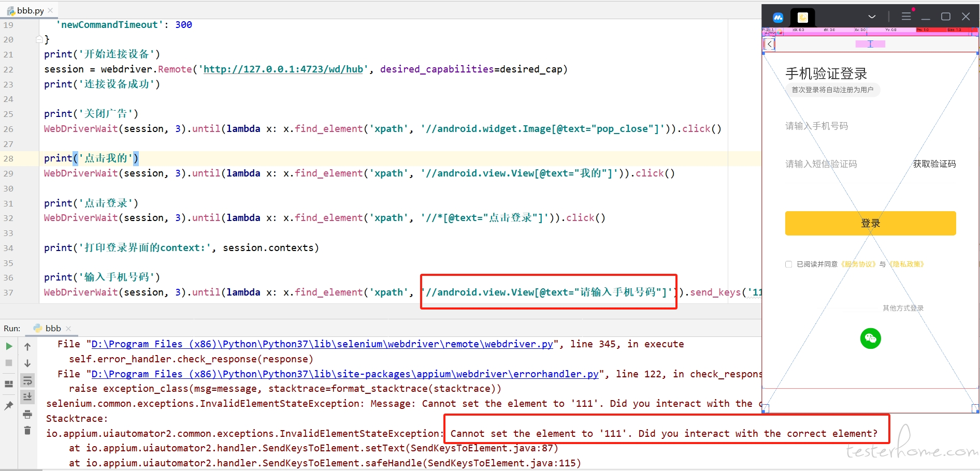Click the blue emulator home icon in titlebar
This screenshot has height=471, width=980.
point(778,18)
